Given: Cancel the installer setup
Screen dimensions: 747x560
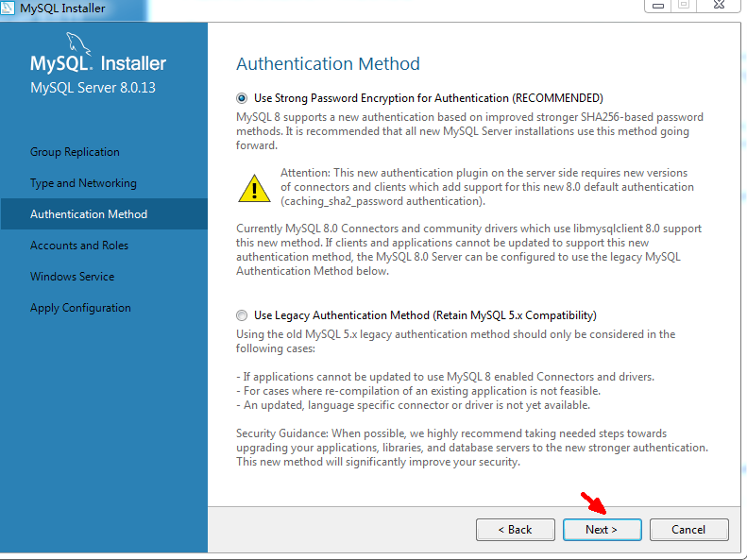Looking at the screenshot, I should click(688, 530).
